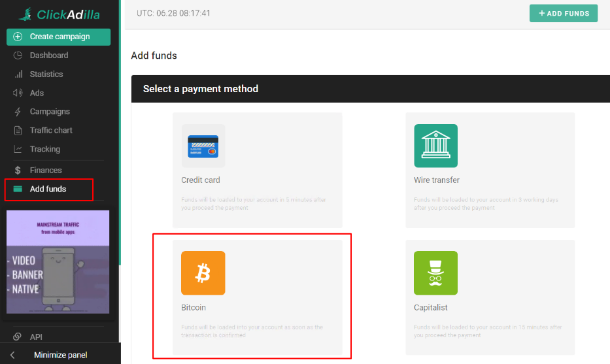Click the Create campaign plus icon
This screenshot has height=364, width=610.
18,37
